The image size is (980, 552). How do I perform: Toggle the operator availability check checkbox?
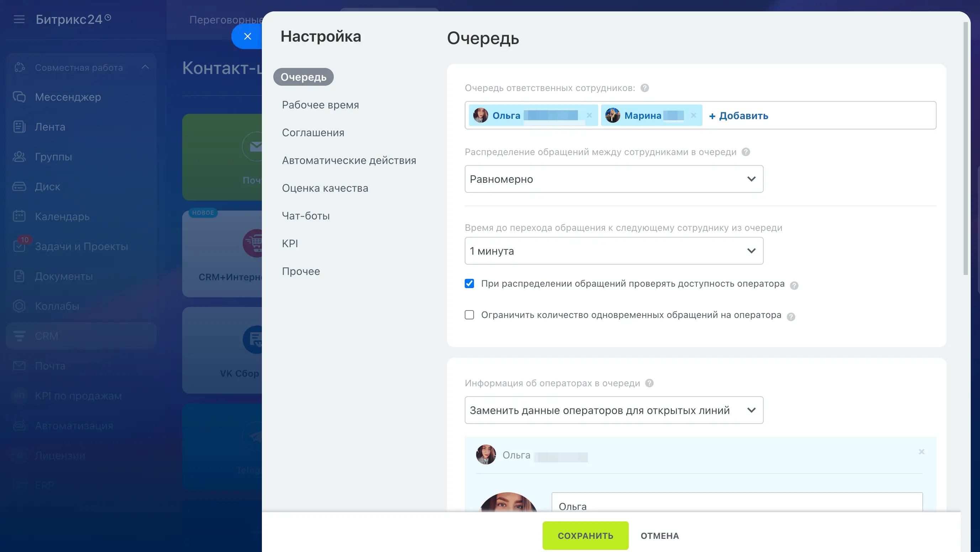(469, 283)
